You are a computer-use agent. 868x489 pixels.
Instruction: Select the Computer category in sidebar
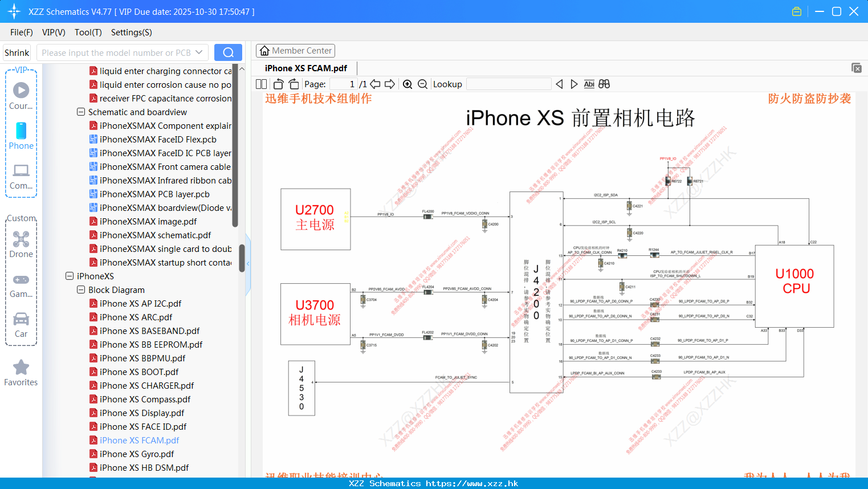[21, 176]
